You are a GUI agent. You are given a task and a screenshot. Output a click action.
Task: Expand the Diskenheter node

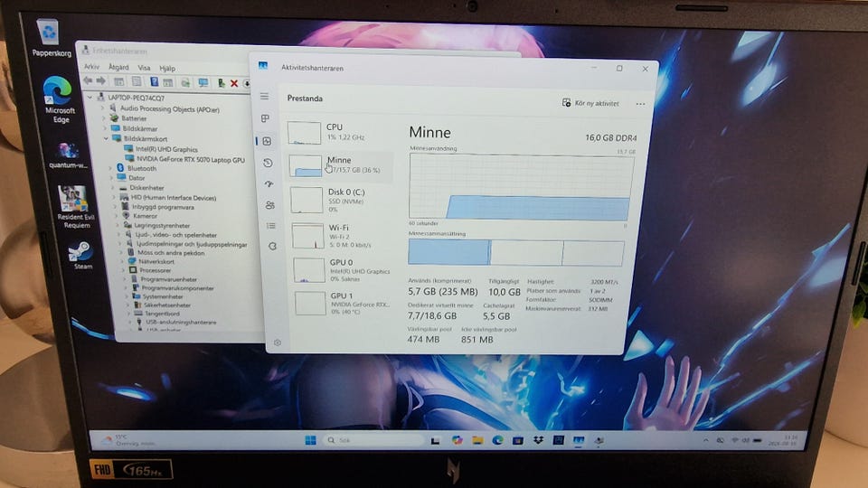pyautogui.click(x=113, y=188)
